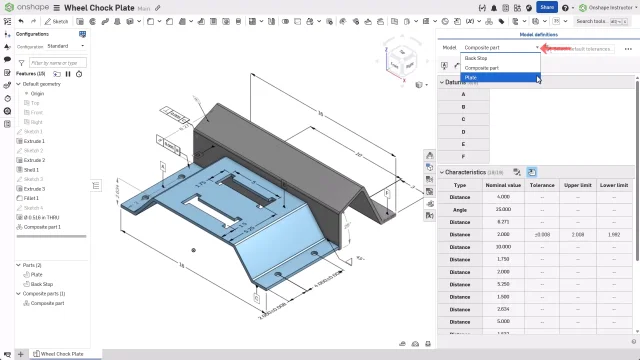640x360 pixels.
Task: Click the ±0.008 tolerance cell
Action: (x=542, y=235)
